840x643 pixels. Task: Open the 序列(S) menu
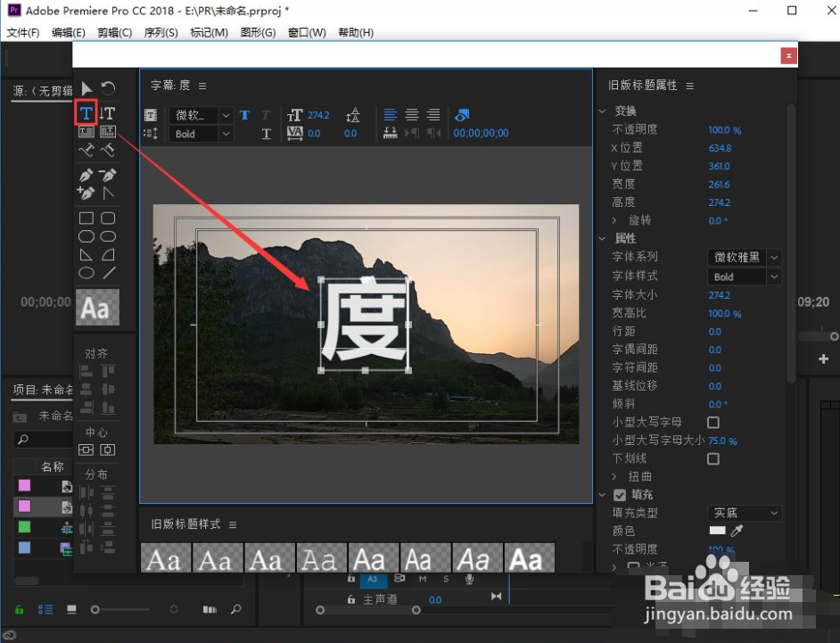point(161,33)
